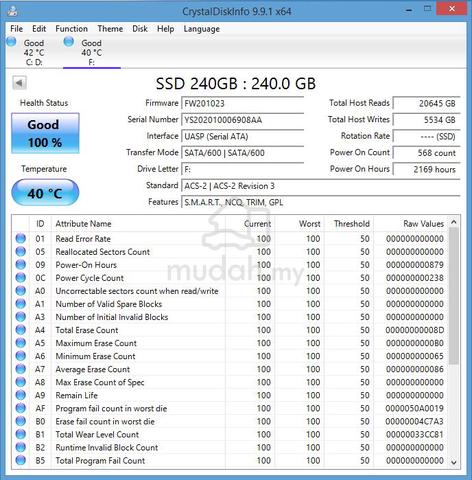Click status orb for Uncorrectable sectors count row
The image size is (472, 480).
[21, 291]
